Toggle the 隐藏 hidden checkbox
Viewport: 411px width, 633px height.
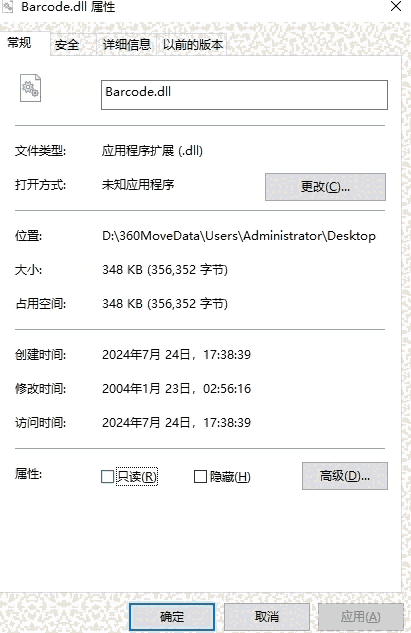tap(200, 476)
